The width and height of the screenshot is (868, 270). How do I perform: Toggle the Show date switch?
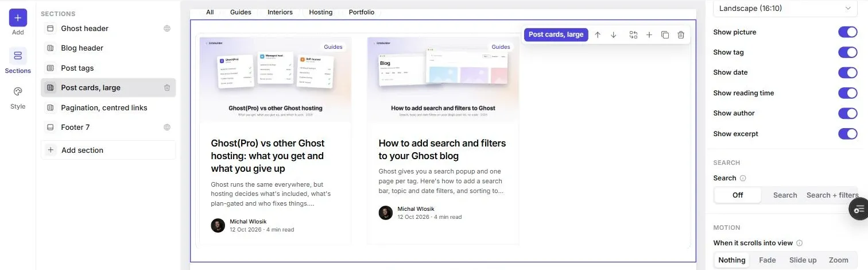847,72
